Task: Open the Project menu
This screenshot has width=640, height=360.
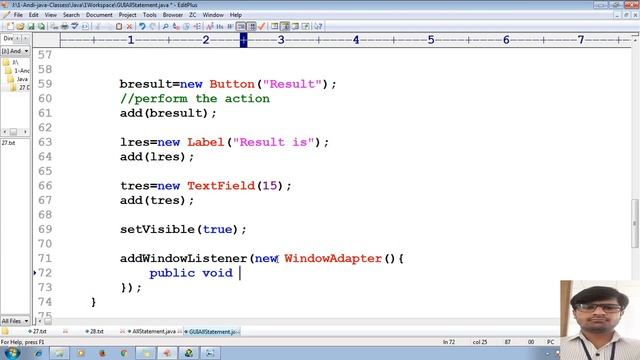Action: pyautogui.click(x=127, y=15)
